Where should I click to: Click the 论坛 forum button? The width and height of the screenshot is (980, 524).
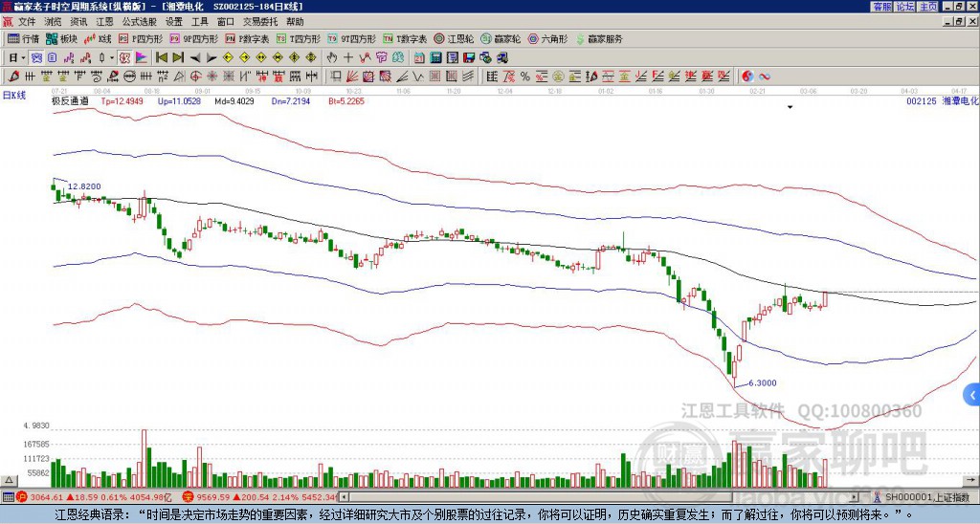tap(904, 7)
